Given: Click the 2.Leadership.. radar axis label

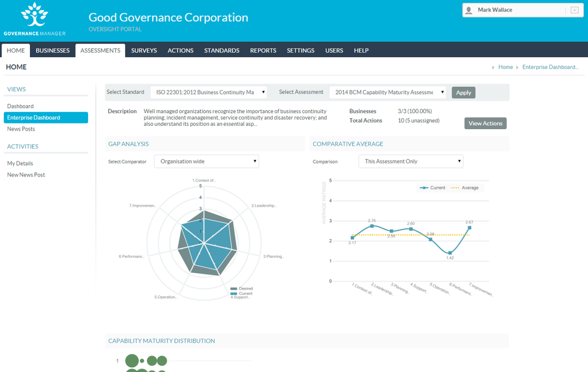Looking at the screenshot, I should point(264,206).
